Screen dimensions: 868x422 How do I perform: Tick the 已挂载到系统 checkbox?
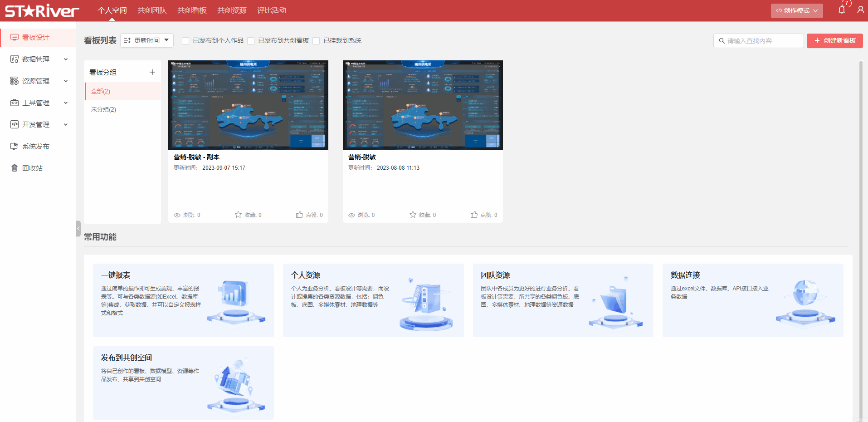(x=316, y=41)
